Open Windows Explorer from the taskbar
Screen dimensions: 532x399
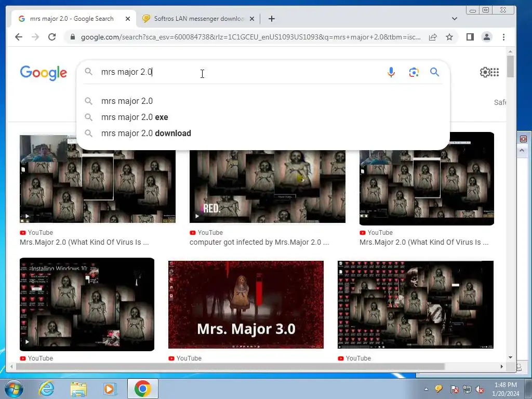tap(78, 389)
